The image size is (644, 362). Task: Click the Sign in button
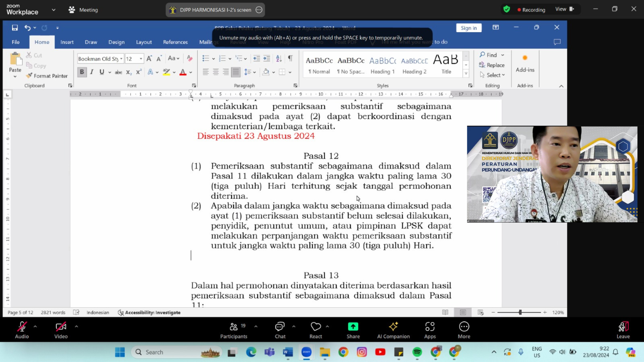coord(469,28)
